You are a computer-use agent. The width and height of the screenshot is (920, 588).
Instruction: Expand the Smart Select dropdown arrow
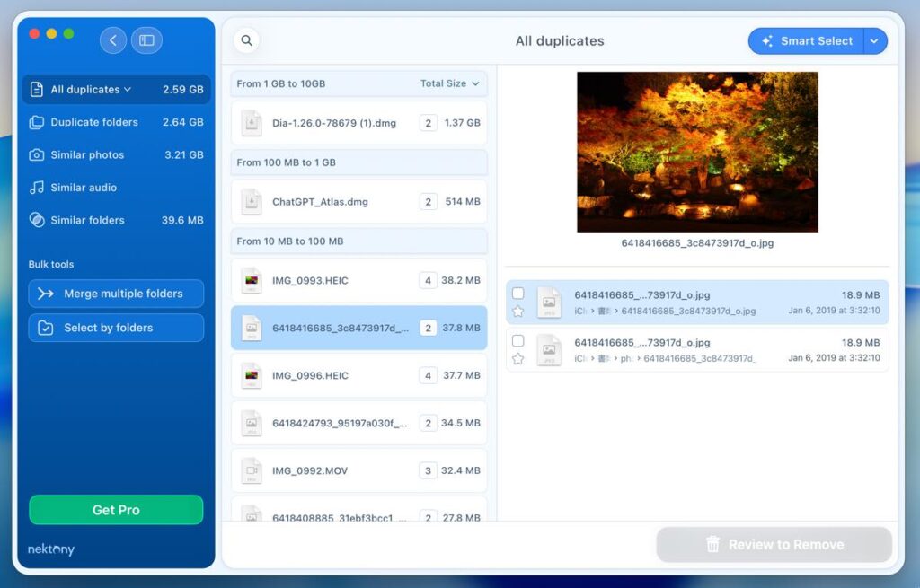875,41
